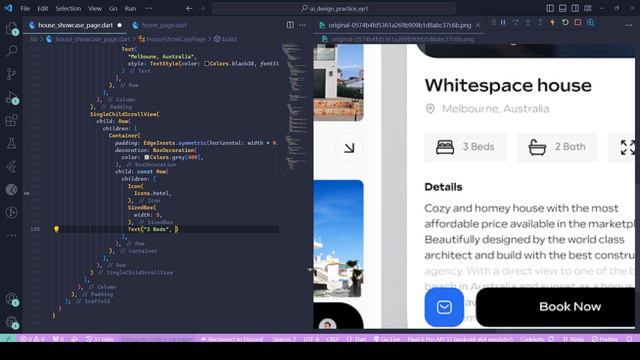Click the debug Step Over button
Viewport: 640px width, 360px height.
[x=516, y=22]
